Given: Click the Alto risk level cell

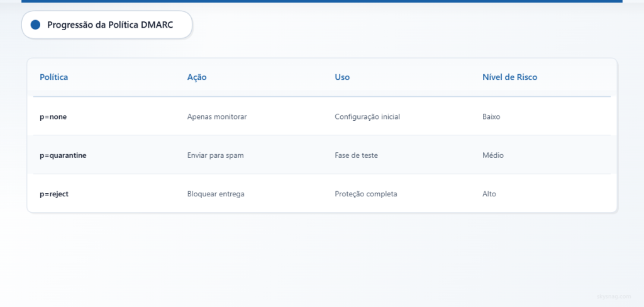Looking at the screenshot, I should pyautogui.click(x=489, y=194).
